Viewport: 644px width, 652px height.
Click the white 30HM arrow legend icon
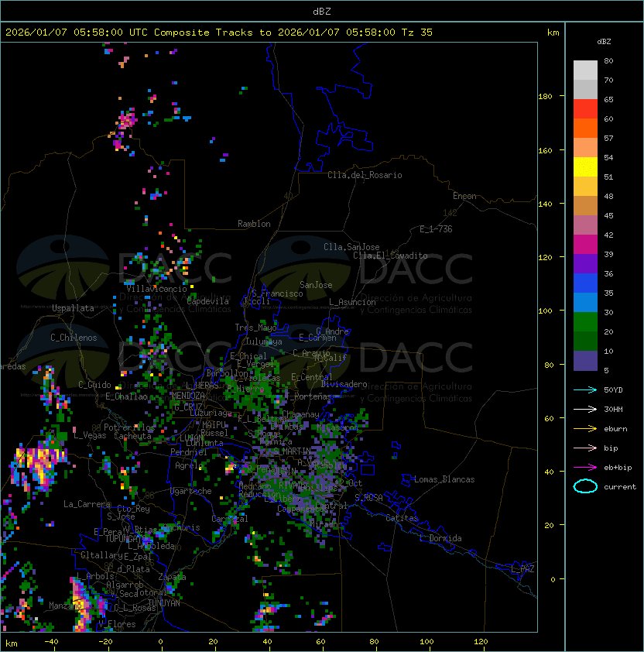point(585,409)
